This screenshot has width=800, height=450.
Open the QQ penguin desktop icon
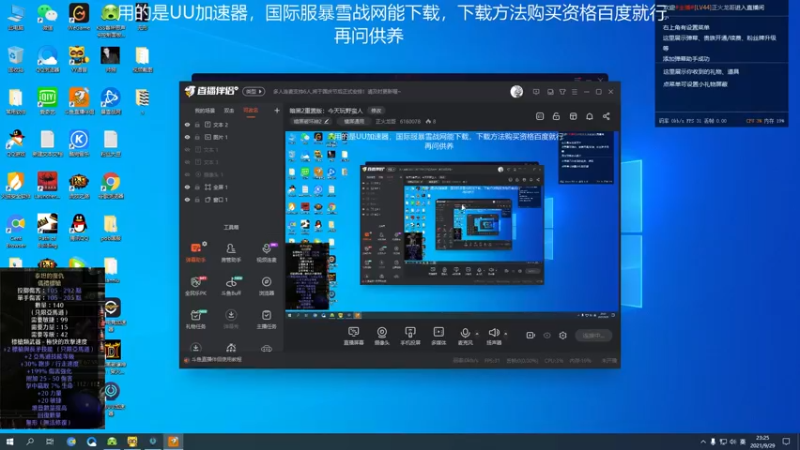(x=79, y=228)
